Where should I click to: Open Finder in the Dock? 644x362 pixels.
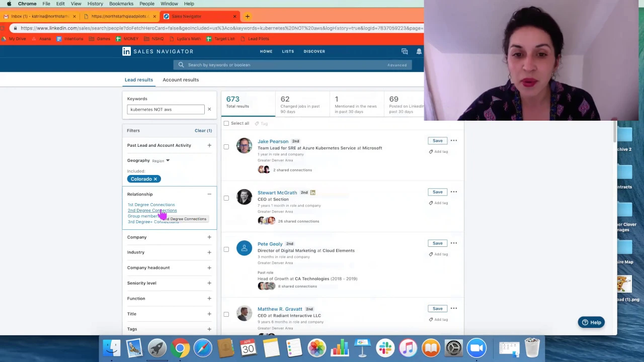(112, 348)
